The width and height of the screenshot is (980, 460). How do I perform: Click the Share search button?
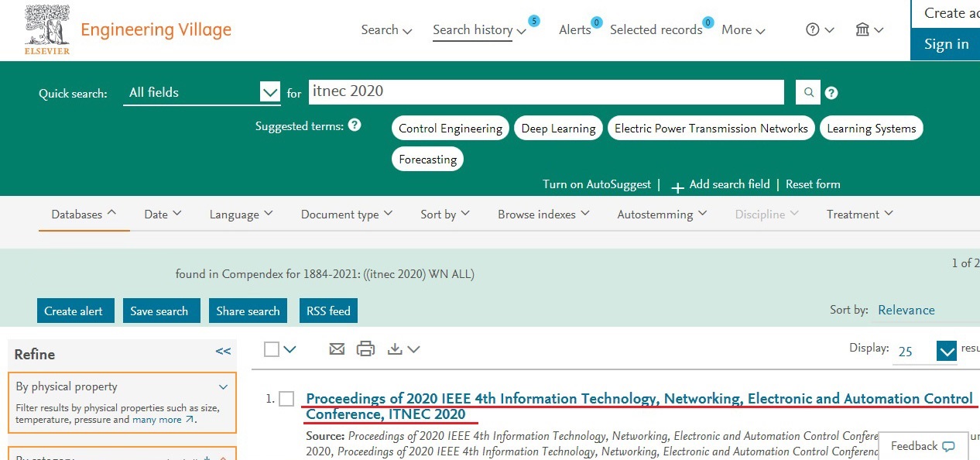pyautogui.click(x=248, y=311)
